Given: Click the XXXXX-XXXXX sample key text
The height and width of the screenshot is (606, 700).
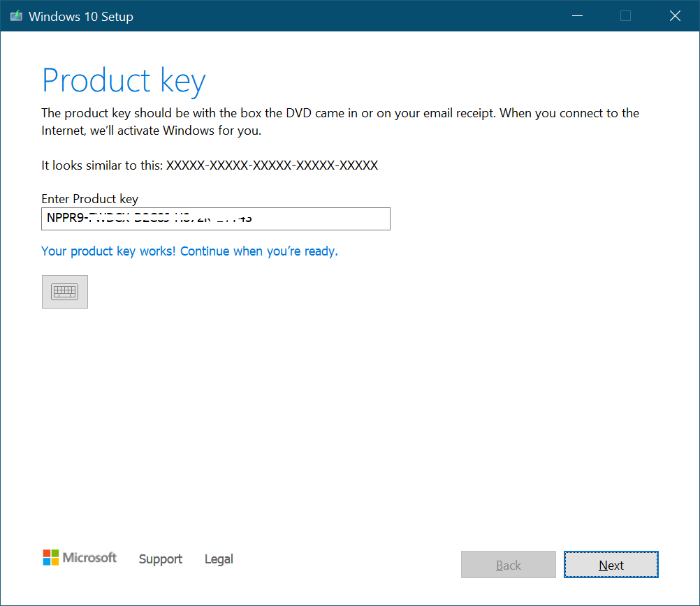Looking at the screenshot, I should click(272, 165).
